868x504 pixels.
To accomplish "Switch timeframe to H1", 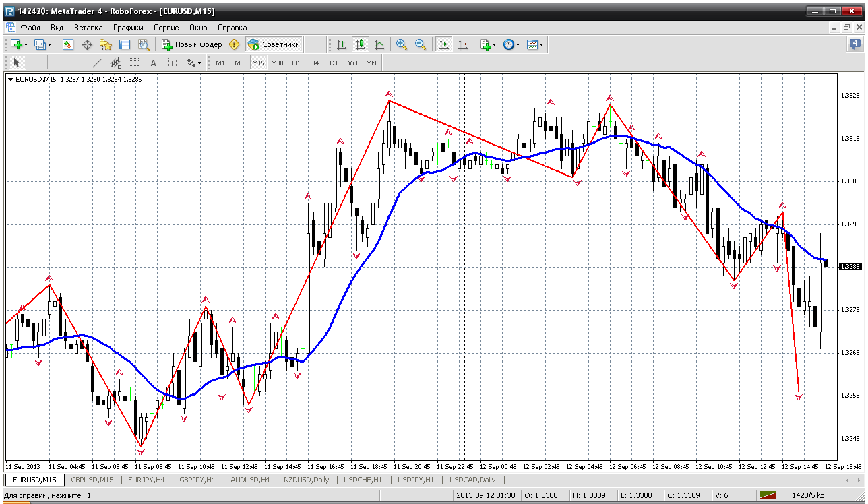I will (x=296, y=63).
